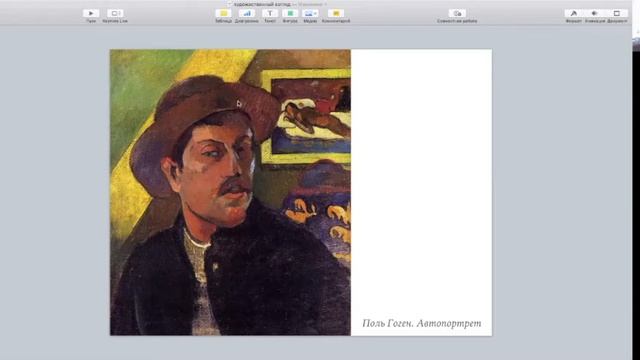The image size is (640, 360).
Task: Open the Animate (Анимация) inspector
Action: [595, 13]
